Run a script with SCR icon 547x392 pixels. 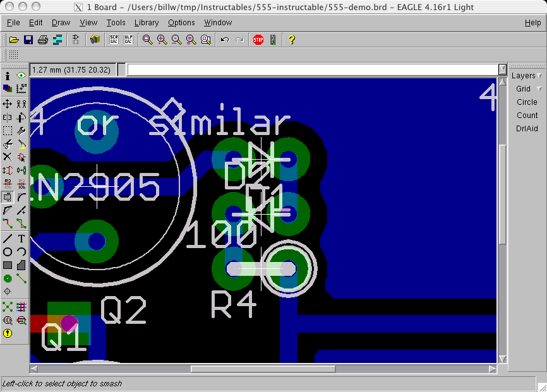(114, 40)
